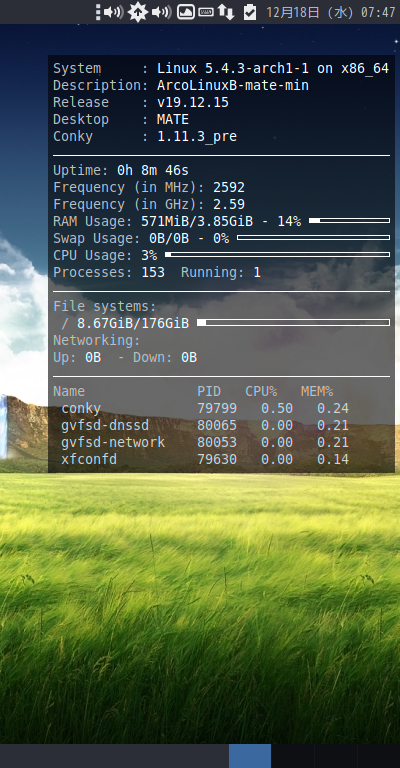Open the network up/down arrows icon
400x768 pixels.
[226, 12]
